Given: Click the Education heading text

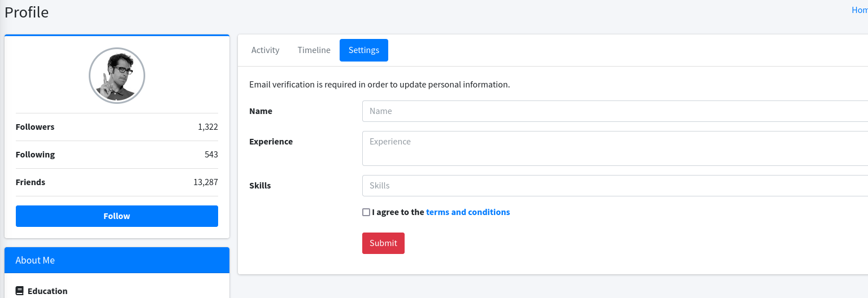Looking at the screenshot, I should (47, 291).
